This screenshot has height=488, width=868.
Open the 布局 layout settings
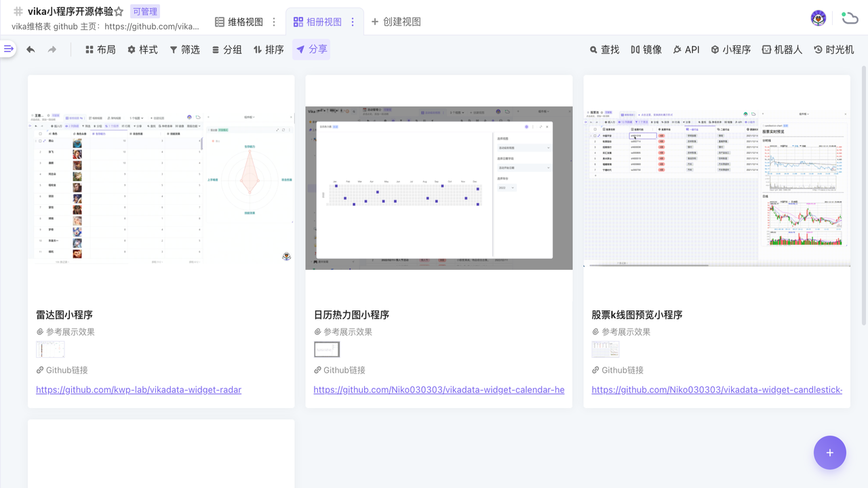click(100, 49)
